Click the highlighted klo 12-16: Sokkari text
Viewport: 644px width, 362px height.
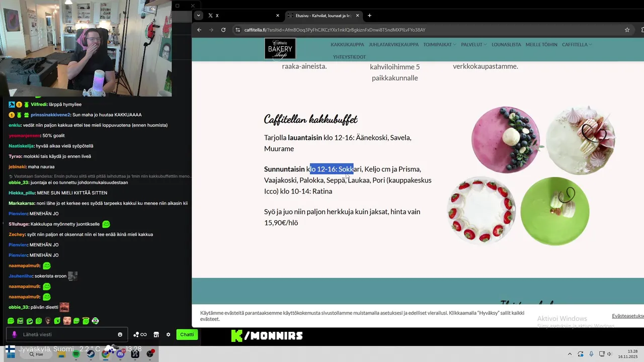(x=332, y=169)
